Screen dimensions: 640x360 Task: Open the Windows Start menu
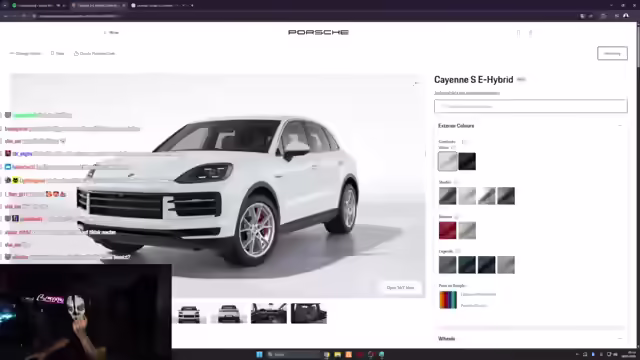tap(259, 354)
